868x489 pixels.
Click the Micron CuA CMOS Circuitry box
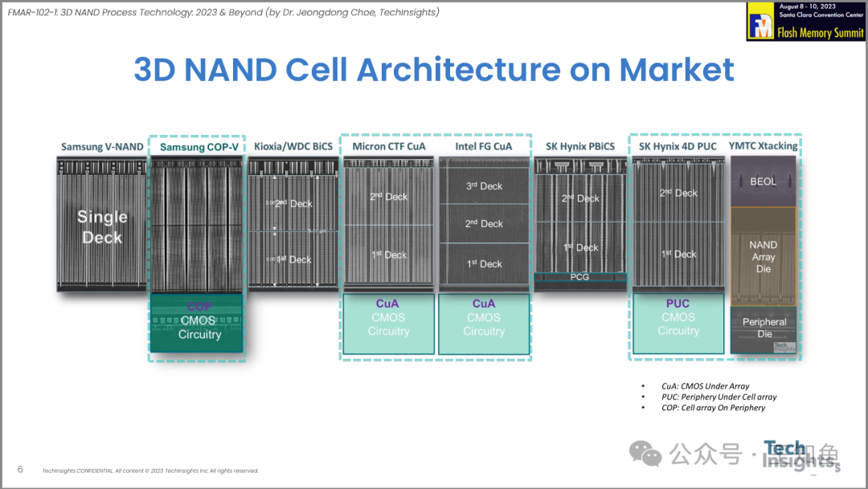click(389, 324)
